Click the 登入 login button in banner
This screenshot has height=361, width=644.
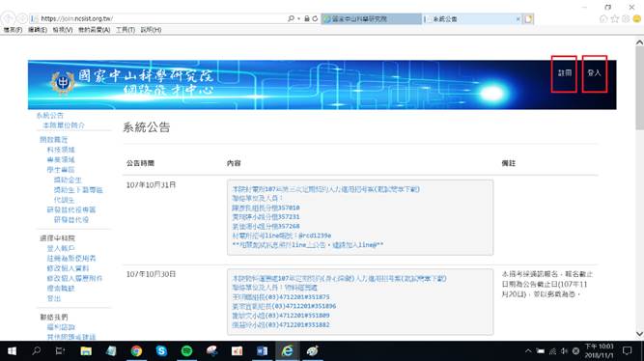coord(595,73)
